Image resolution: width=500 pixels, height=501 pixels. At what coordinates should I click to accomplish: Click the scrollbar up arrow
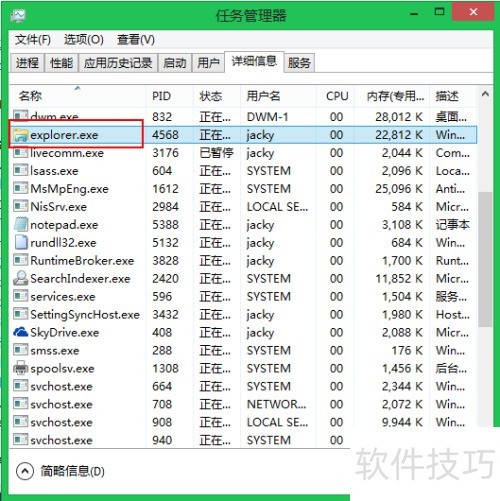[485, 94]
